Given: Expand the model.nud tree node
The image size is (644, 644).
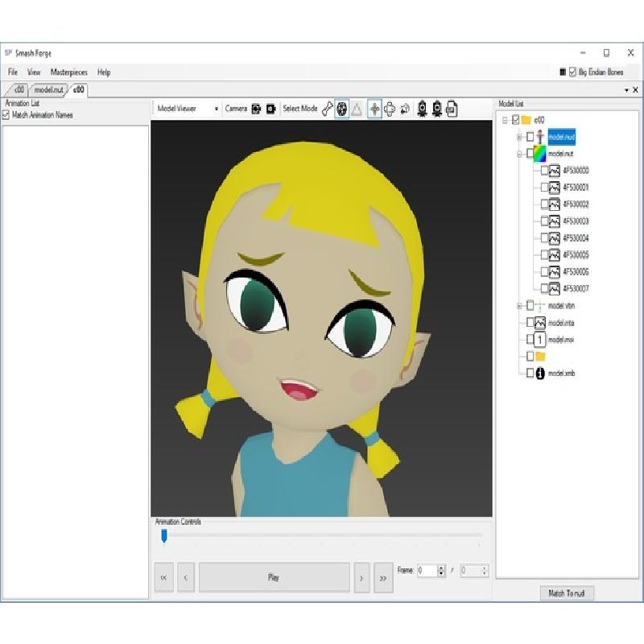Looking at the screenshot, I should (519, 137).
